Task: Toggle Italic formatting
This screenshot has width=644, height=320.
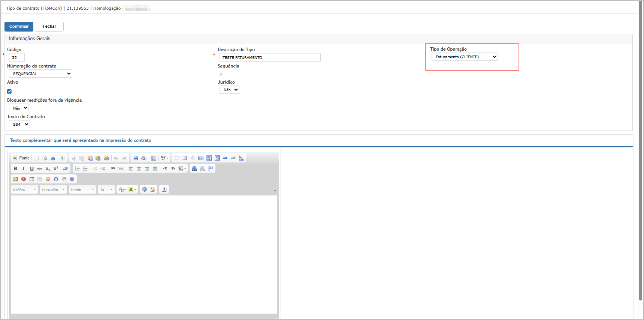Action: pyautogui.click(x=24, y=168)
